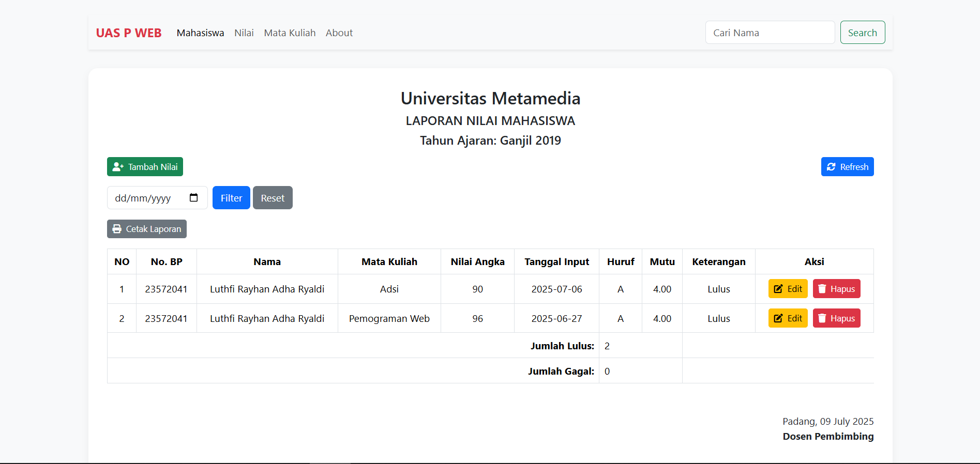
Task: Select the Tanggal Input column header
Action: (x=556, y=262)
